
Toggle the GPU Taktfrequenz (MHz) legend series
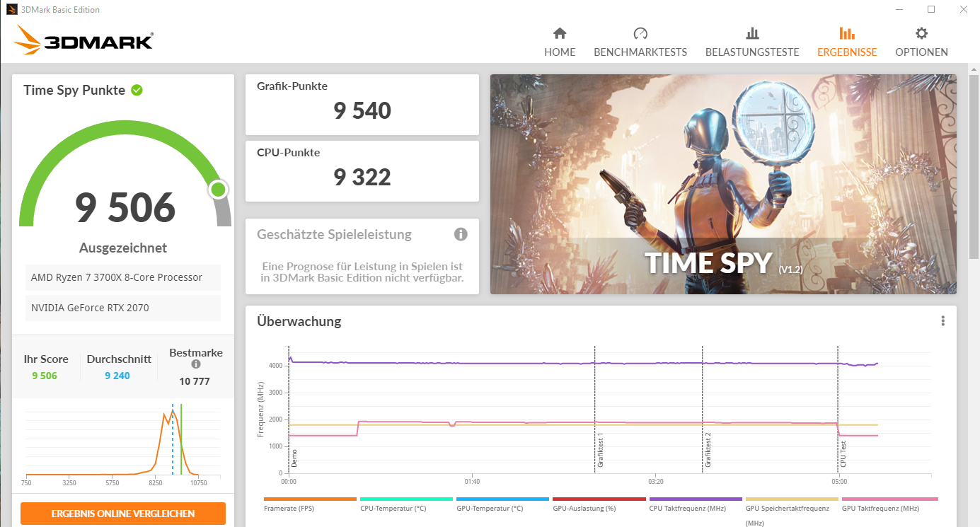tap(889, 504)
